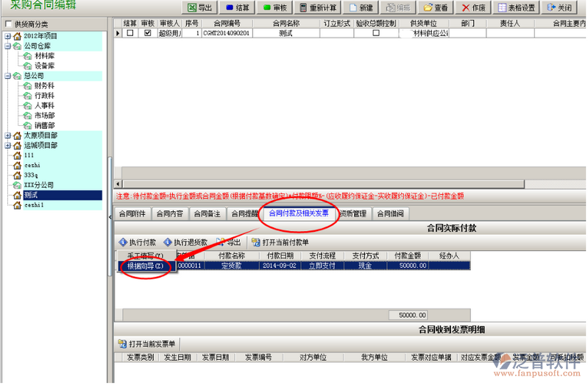Toggle the 供货商分类 checkbox
This screenshot has height=385, width=588.
(8, 24)
